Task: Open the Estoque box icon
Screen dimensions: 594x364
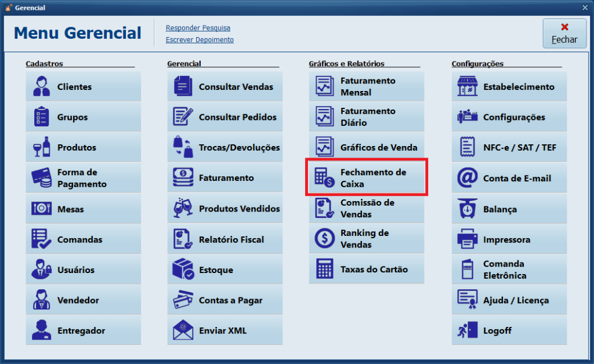Action: [x=183, y=270]
